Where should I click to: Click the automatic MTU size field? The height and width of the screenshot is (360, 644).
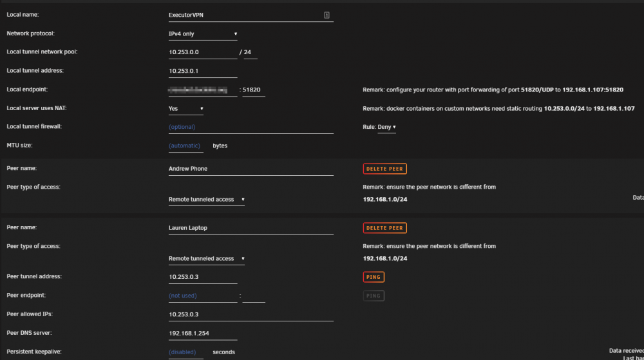point(185,146)
